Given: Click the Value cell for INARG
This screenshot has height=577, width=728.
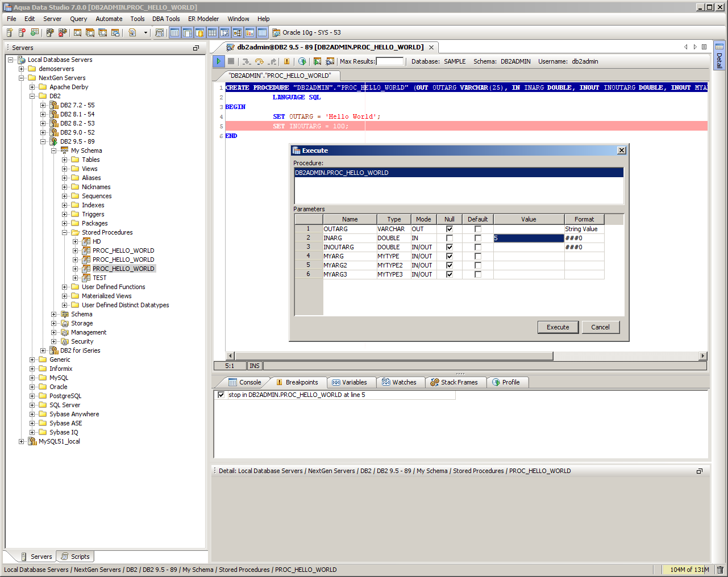Looking at the screenshot, I should 529,238.
